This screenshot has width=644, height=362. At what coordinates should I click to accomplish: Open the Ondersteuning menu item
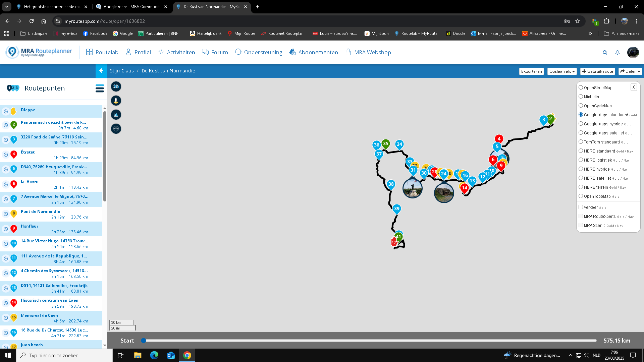(x=259, y=52)
